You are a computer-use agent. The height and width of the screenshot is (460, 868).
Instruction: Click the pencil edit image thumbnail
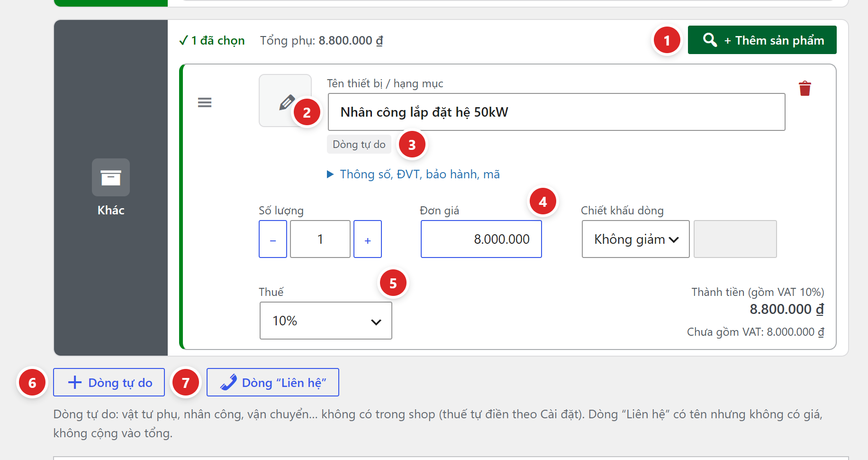coord(285,101)
